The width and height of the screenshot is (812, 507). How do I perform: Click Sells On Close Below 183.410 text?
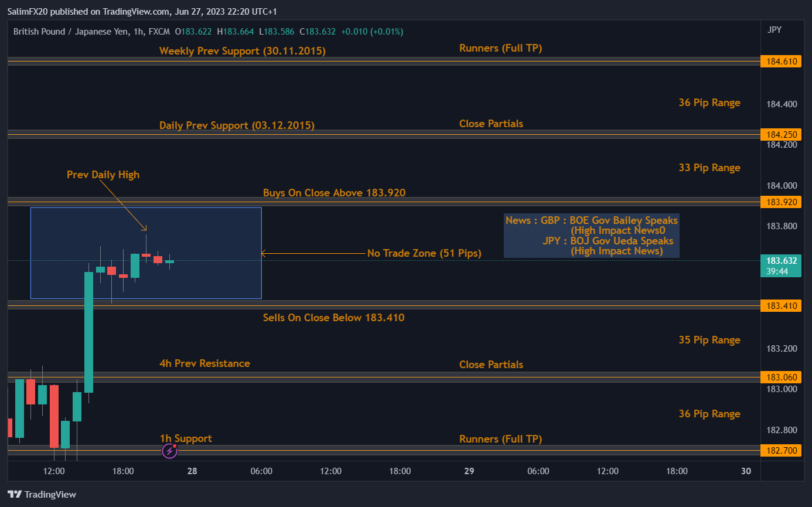coord(333,318)
